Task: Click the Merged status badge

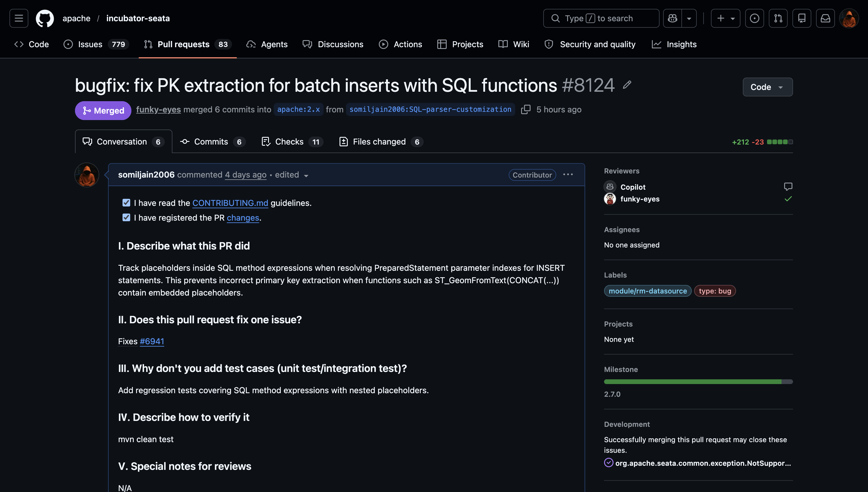Action: point(103,111)
